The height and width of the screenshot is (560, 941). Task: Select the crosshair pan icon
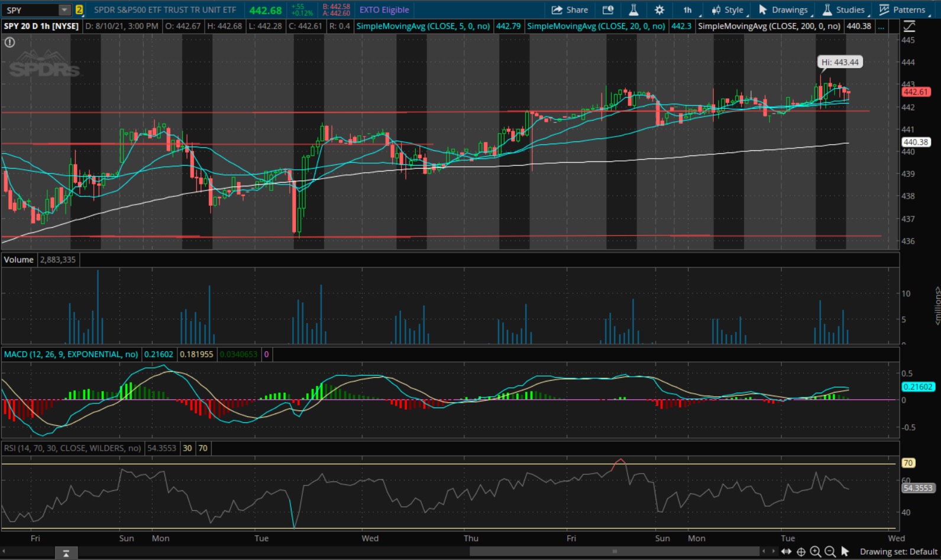coord(801,552)
